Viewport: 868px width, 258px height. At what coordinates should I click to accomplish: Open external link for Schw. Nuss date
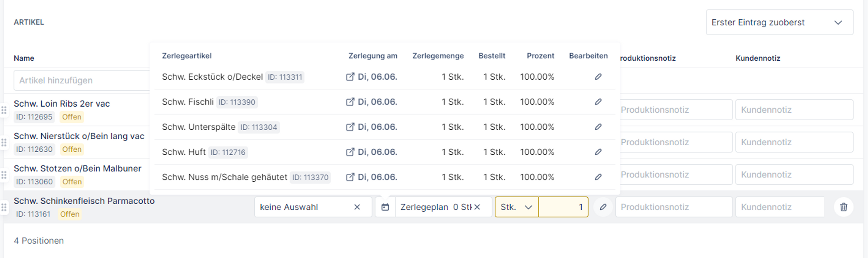coord(350,177)
